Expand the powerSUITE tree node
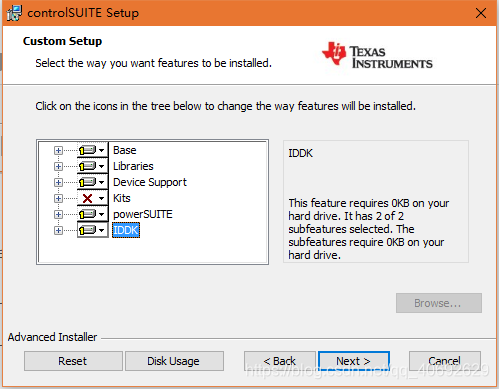The image size is (499, 389). (58, 214)
